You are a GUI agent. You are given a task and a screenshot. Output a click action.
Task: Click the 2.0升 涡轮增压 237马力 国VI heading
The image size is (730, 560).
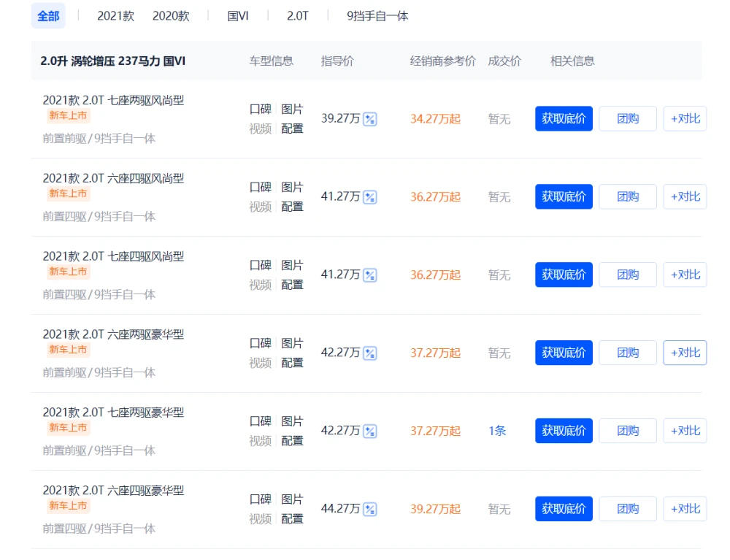(112, 61)
